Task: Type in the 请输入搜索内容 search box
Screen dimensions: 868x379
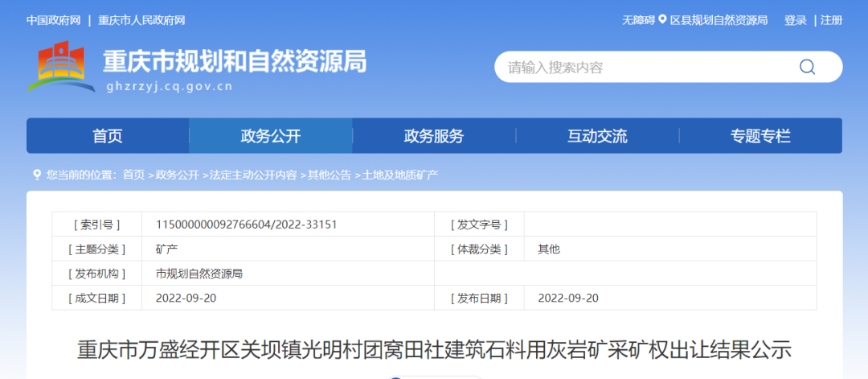Action: click(643, 67)
